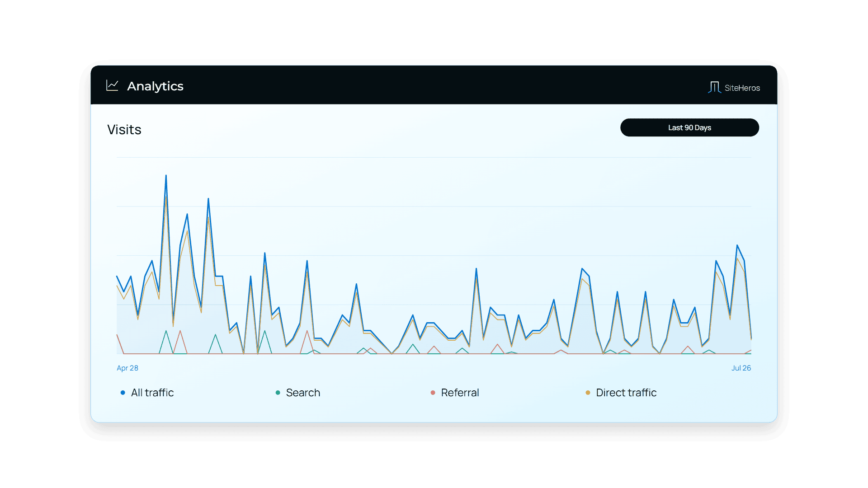This screenshot has width=868, height=488.
Task: Click the SiteHeros logo icon
Action: click(714, 87)
